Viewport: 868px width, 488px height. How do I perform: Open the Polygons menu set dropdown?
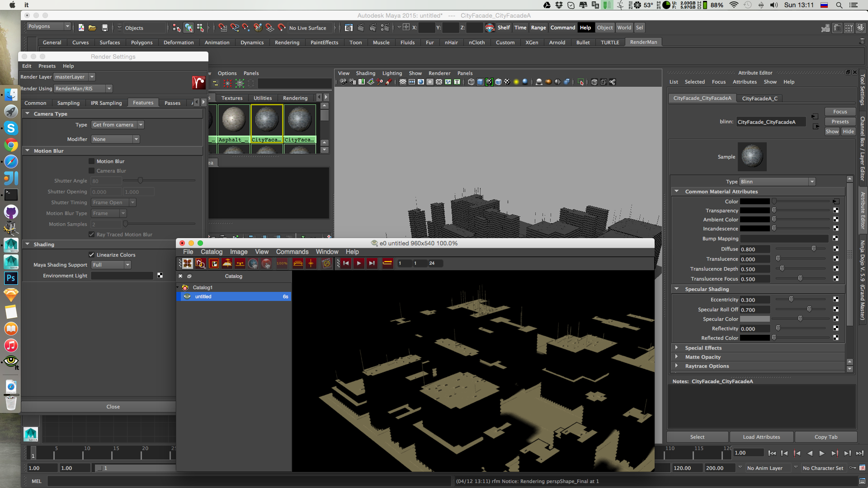[x=49, y=26]
